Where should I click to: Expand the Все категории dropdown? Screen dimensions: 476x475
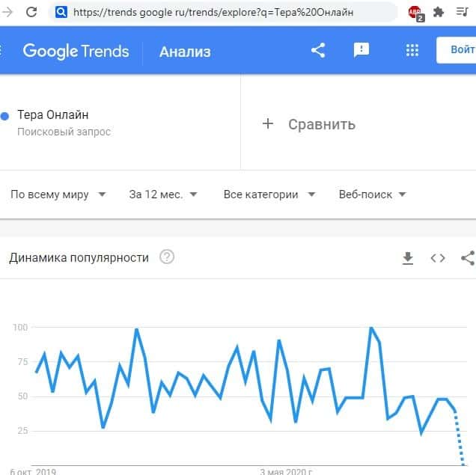click(269, 194)
